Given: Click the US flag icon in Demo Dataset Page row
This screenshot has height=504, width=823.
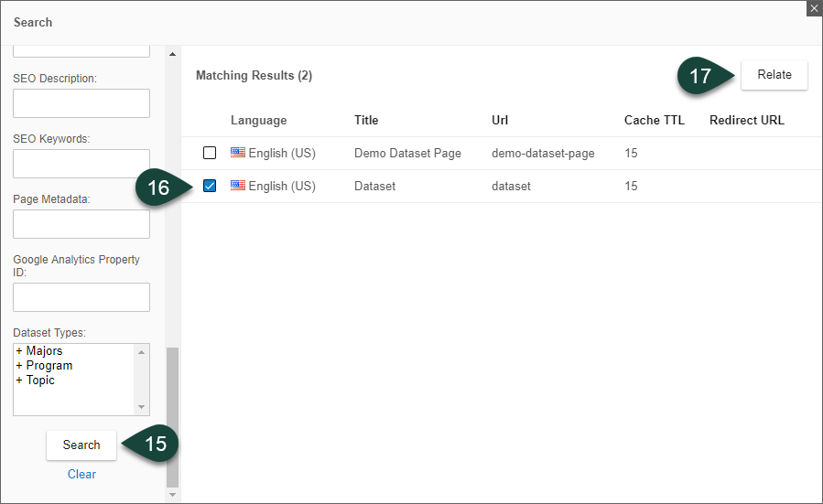Looking at the screenshot, I should pos(238,153).
